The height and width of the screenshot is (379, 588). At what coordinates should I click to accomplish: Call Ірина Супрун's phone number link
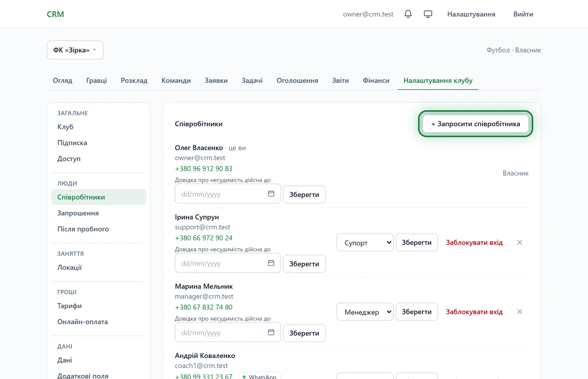click(x=204, y=238)
